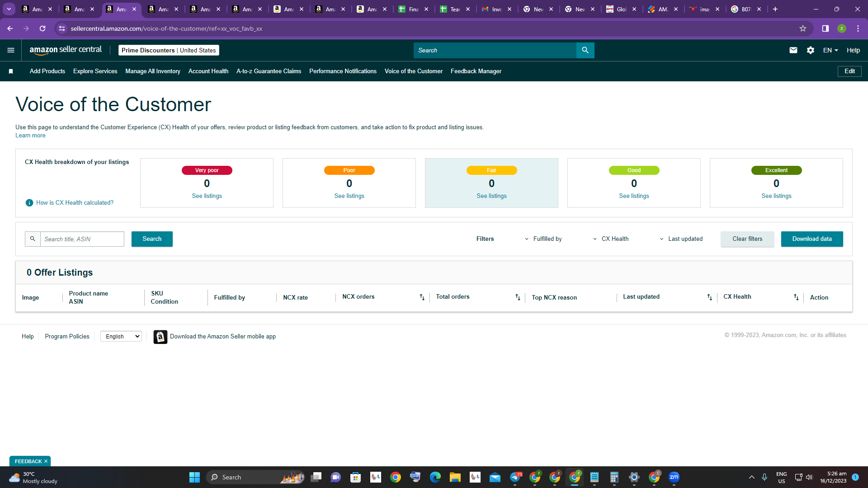Open the settings gear in Seller Central
The image size is (868, 488).
coord(811,50)
